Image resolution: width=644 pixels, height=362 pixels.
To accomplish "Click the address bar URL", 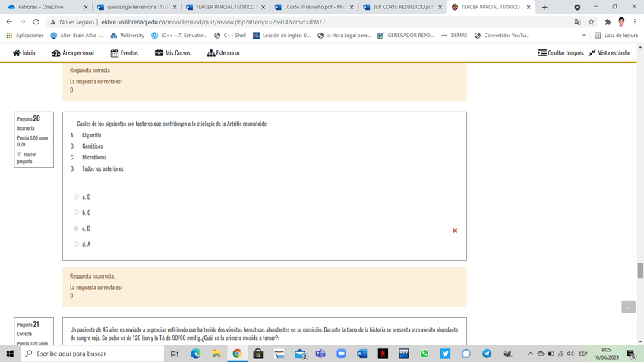I will (x=213, y=22).
